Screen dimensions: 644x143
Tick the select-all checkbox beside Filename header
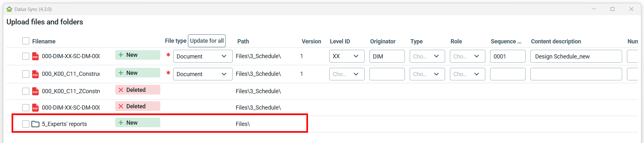[x=26, y=41]
